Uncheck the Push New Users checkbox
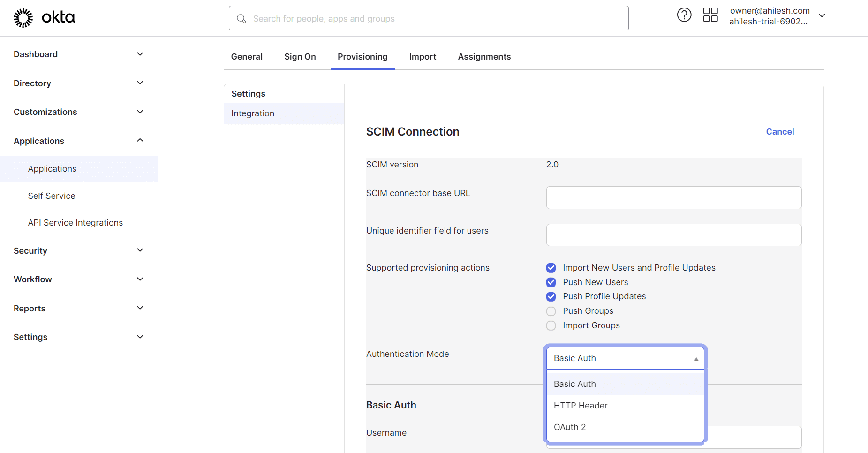 click(x=551, y=282)
